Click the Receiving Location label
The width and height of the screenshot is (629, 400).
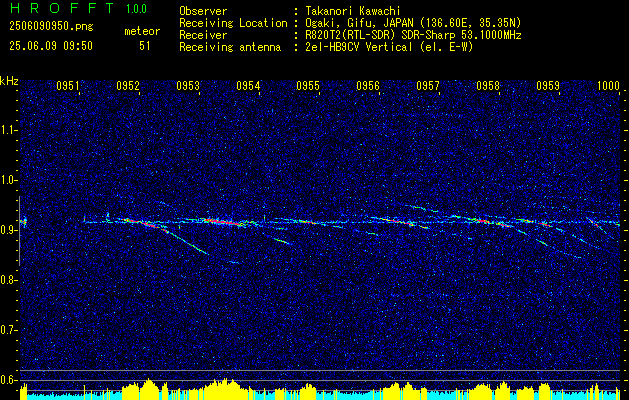233,23
